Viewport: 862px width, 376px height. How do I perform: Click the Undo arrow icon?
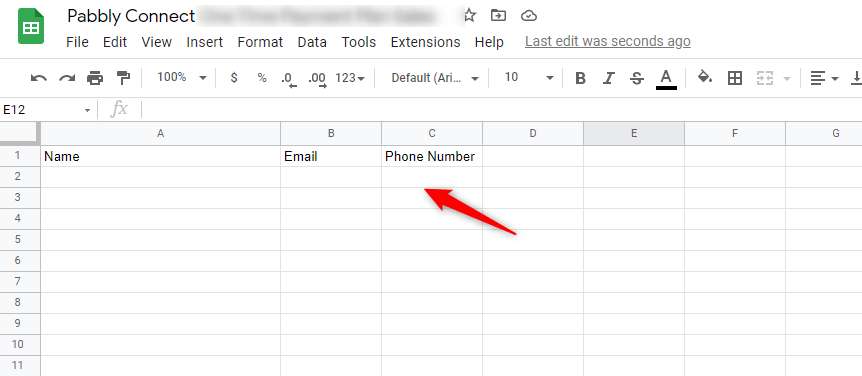(38, 78)
